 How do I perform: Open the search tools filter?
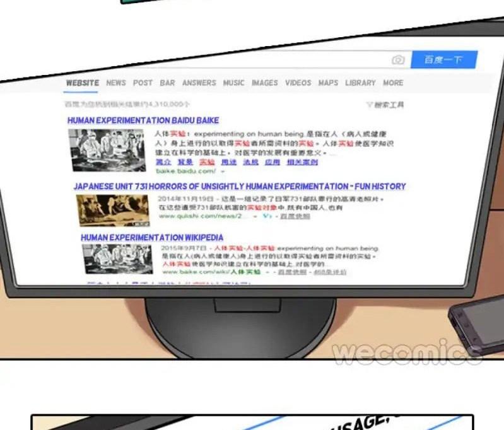pyautogui.click(x=385, y=105)
